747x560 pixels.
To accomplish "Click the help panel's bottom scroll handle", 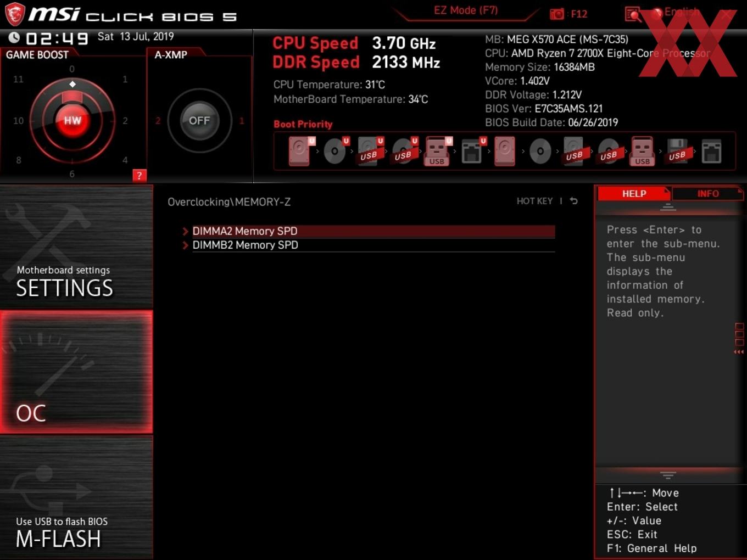I will click(x=668, y=475).
